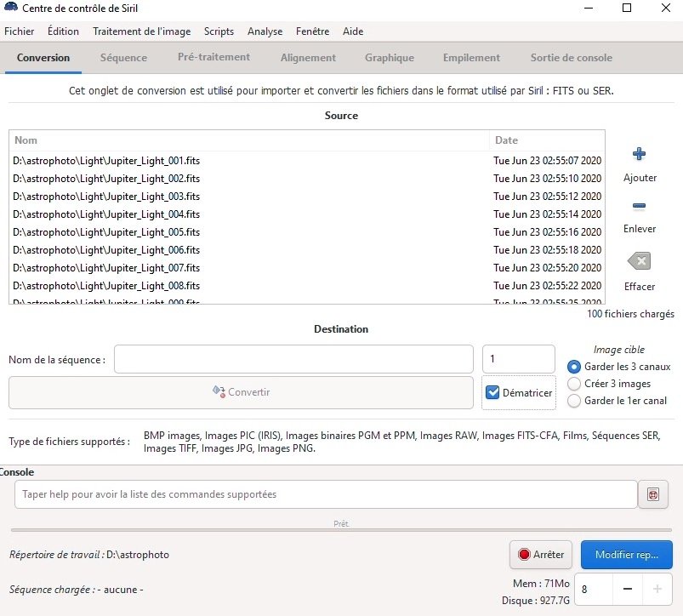Click date Tue Jun 23 02:55:22 2020
This screenshot has width=683, height=616.
click(x=547, y=286)
